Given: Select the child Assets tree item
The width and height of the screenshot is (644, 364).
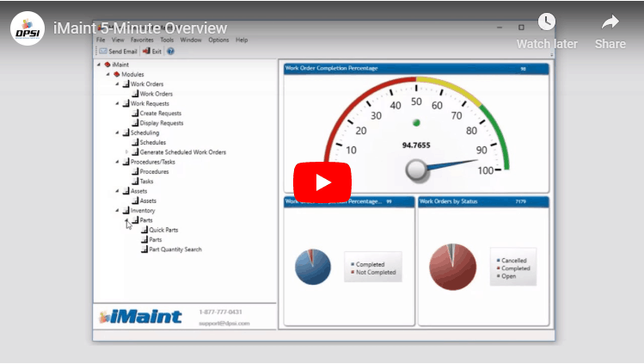Looking at the screenshot, I should coord(148,201).
